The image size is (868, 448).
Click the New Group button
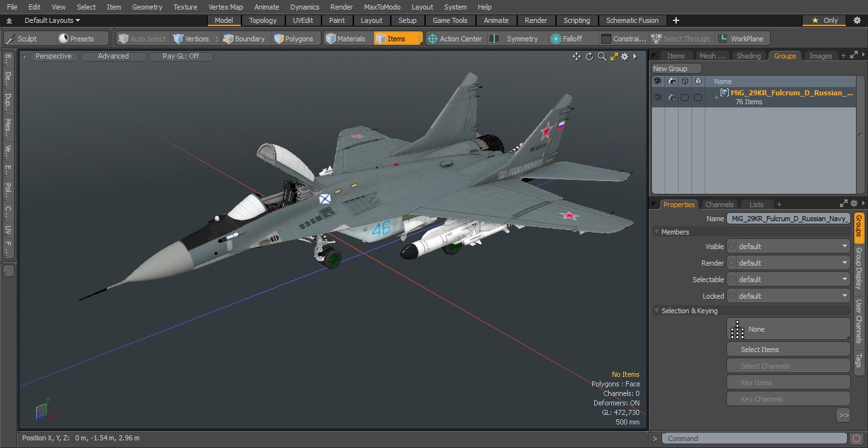(676, 69)
